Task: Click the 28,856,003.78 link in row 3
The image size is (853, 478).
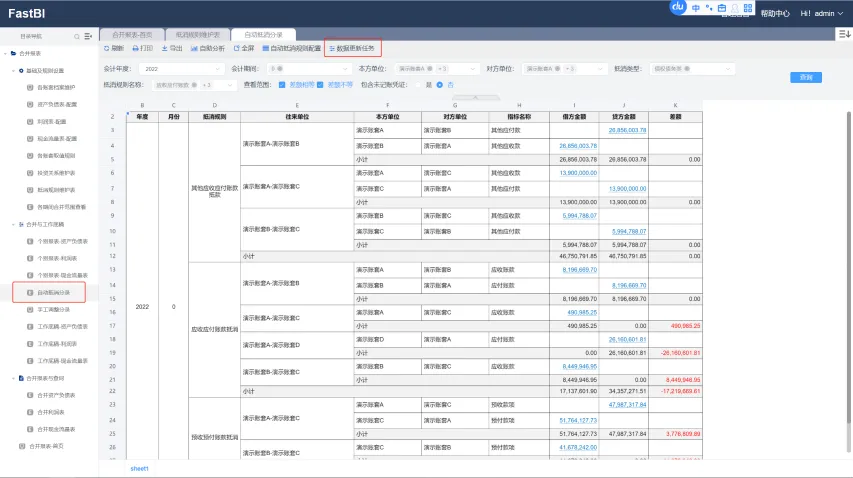Action: point(627,131)
